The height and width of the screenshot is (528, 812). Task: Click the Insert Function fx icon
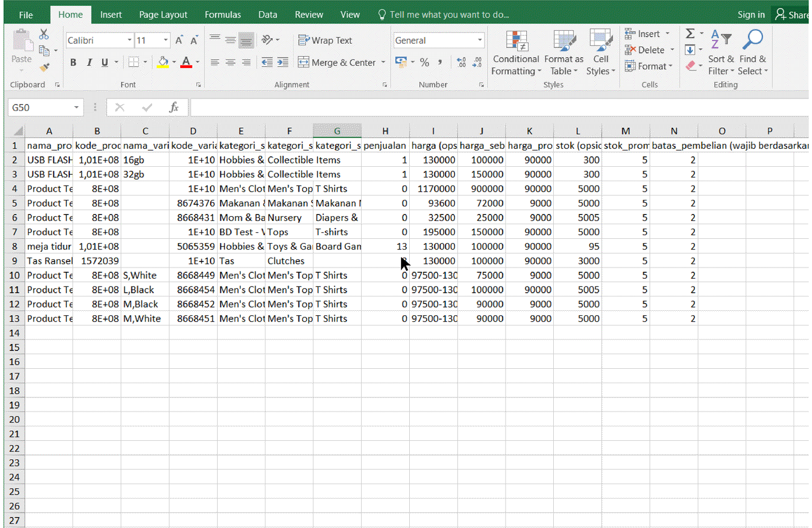[174, 107]
